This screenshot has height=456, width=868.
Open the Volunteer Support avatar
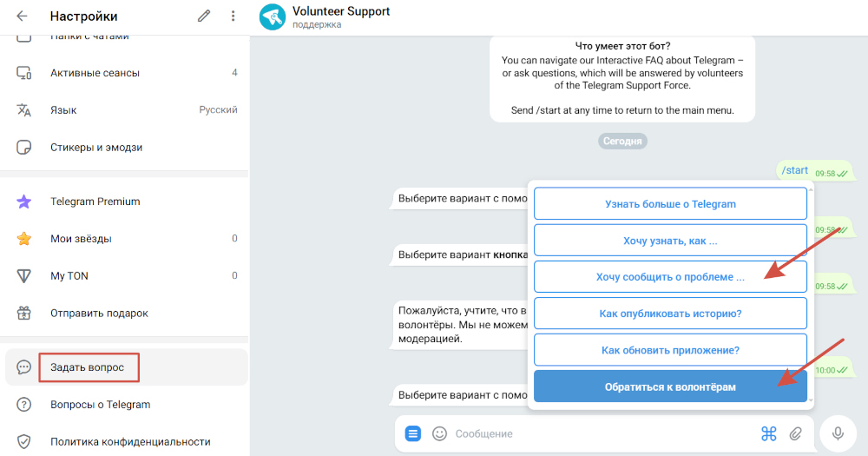[x=273, y=17]
